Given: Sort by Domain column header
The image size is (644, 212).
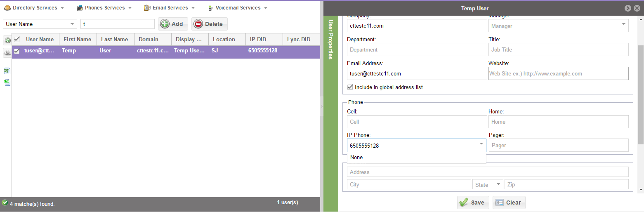Looking at the screenshot, I should point(152,40).
